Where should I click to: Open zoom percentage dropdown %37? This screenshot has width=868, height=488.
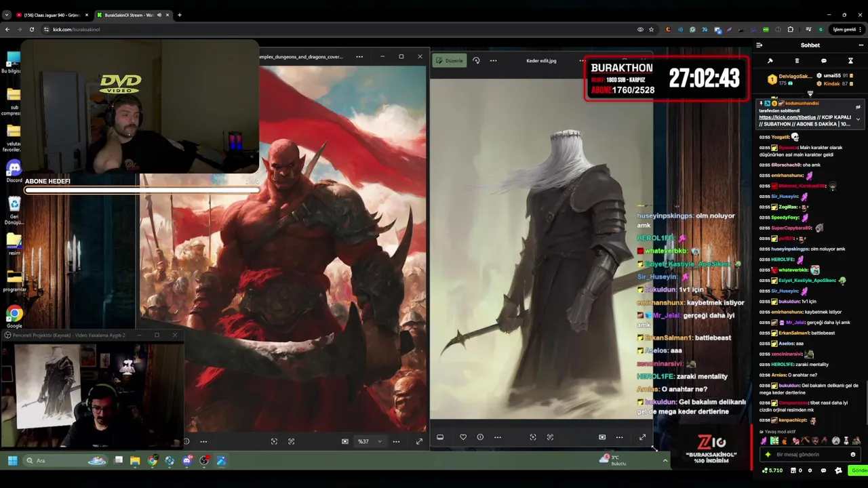click(370, 441)
